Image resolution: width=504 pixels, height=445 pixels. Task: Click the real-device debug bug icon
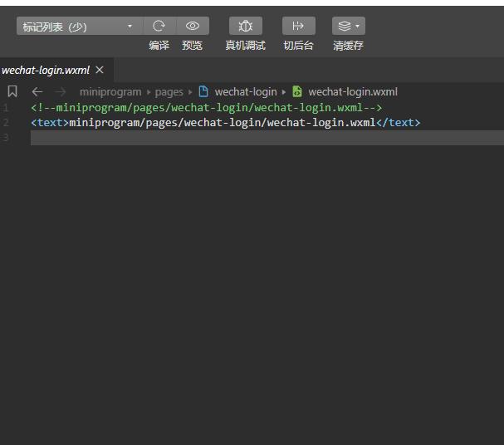point(246,26)
